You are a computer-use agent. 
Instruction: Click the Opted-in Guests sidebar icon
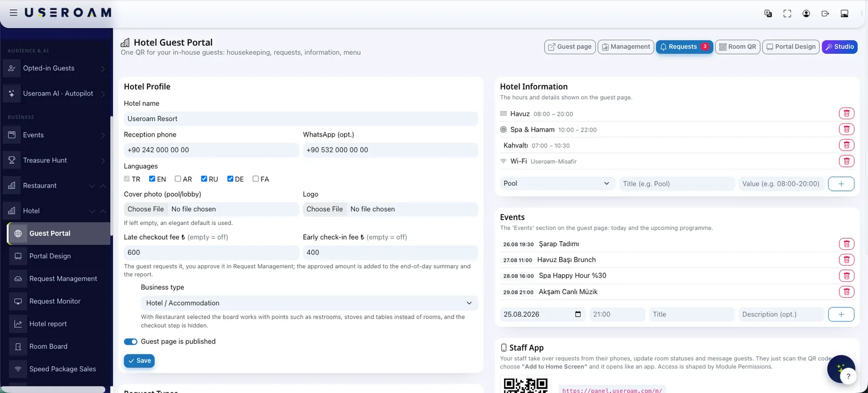click(12, 68)
